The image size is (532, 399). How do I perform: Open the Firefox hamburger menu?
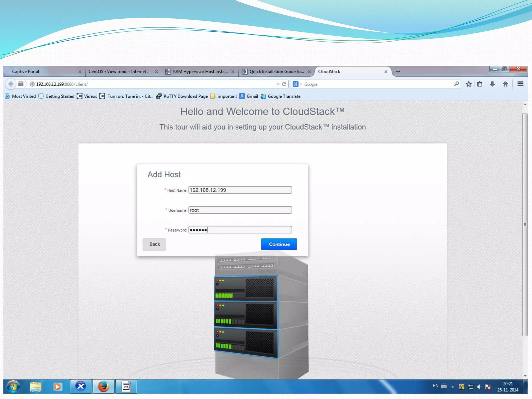(x=520, y=84)
